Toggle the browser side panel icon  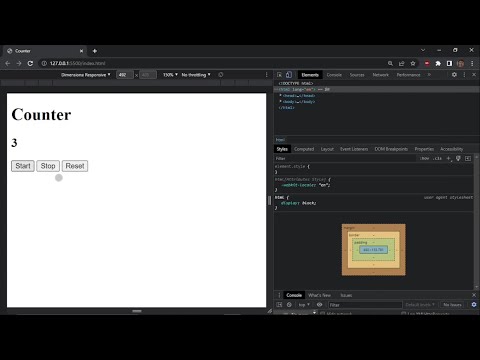(449, 63)
